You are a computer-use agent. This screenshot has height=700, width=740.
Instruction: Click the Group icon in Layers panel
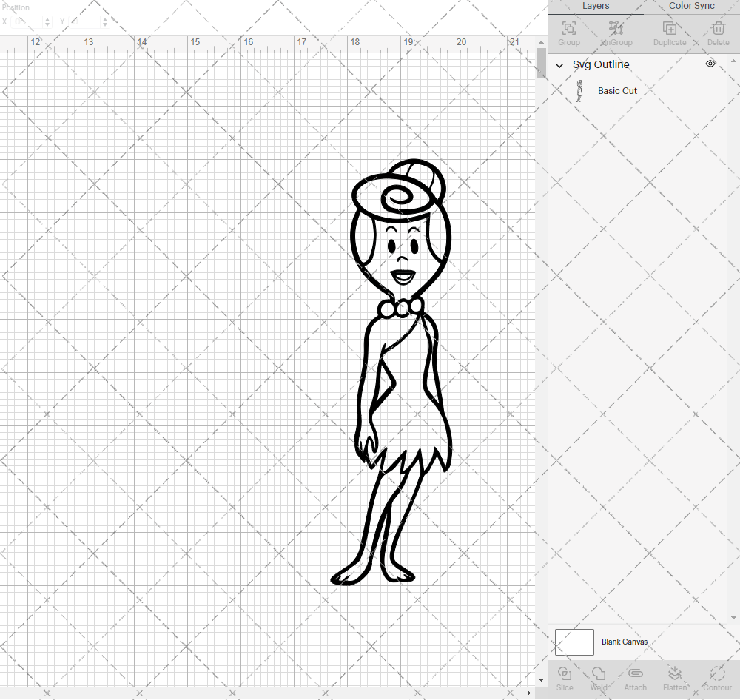(568, 28)
